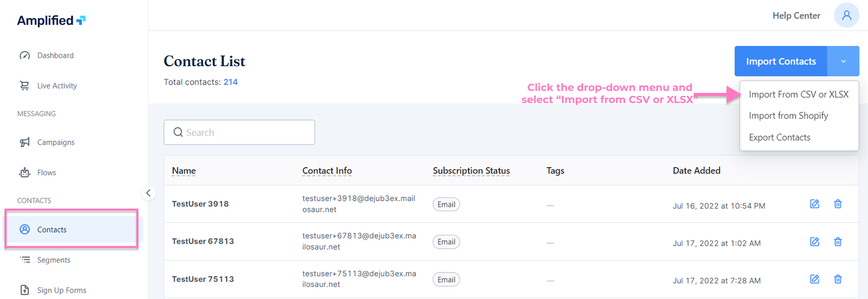Edit contact TestUser 3918

tap(814, 204)
